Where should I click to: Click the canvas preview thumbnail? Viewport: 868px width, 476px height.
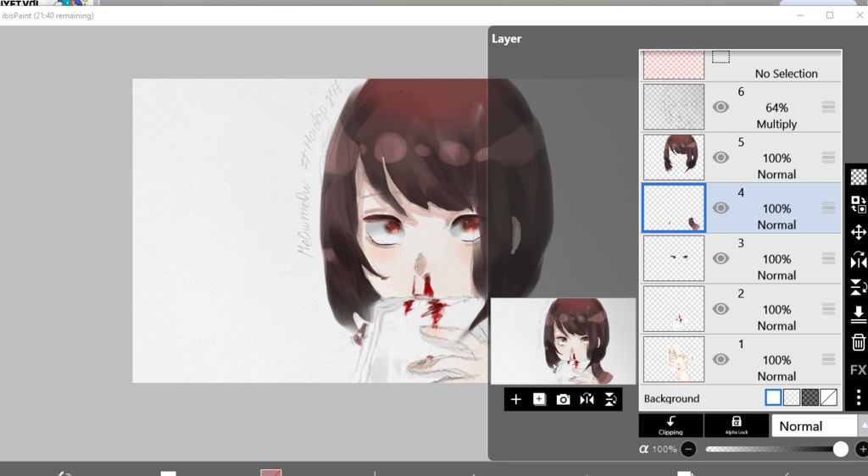pos(563,341)
